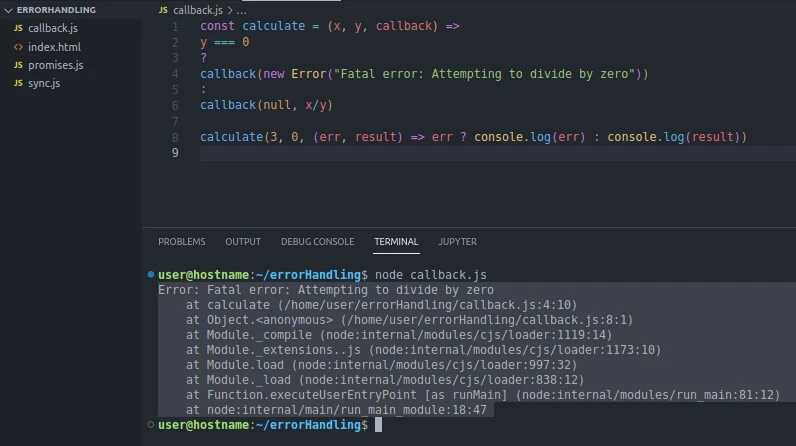The image size is (796, 446).
Task: Click the JS icon in the breadcrumb
Action: [x=163, y=10]
